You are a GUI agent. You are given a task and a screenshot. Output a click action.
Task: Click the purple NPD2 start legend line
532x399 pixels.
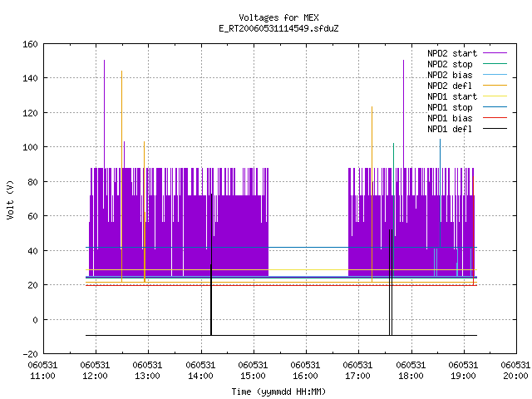click(495, 53)
